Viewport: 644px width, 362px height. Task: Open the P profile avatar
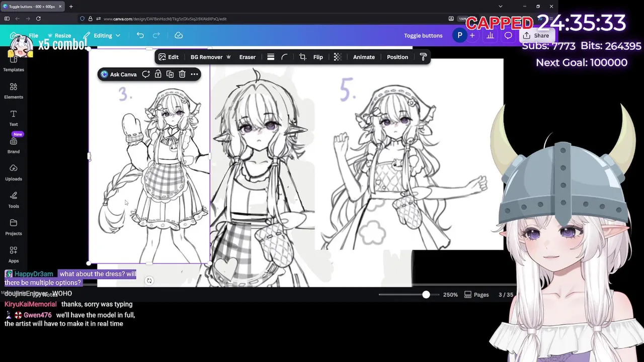[459, 35]
